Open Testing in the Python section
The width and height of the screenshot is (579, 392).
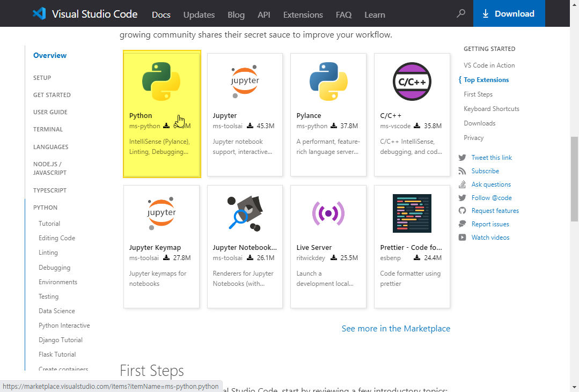point(48,297)
